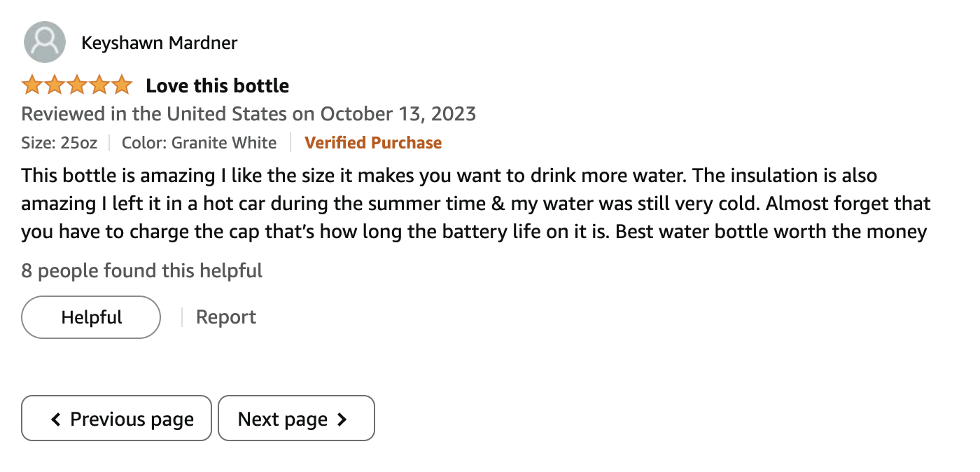This screenshot has width=980, height=472.
Task: Click the 'Size: 25oz' variant text
Action: coord(59,143)
